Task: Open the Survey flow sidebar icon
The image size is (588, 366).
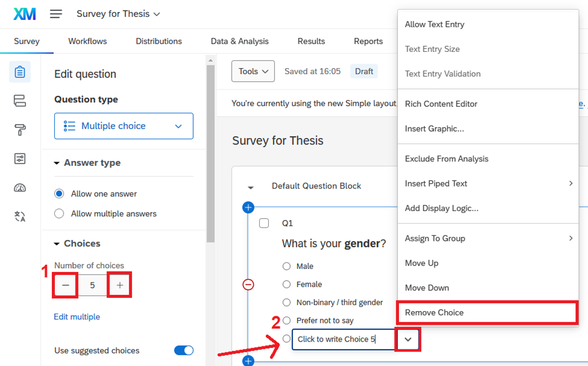Action: [x=20, y=101]
